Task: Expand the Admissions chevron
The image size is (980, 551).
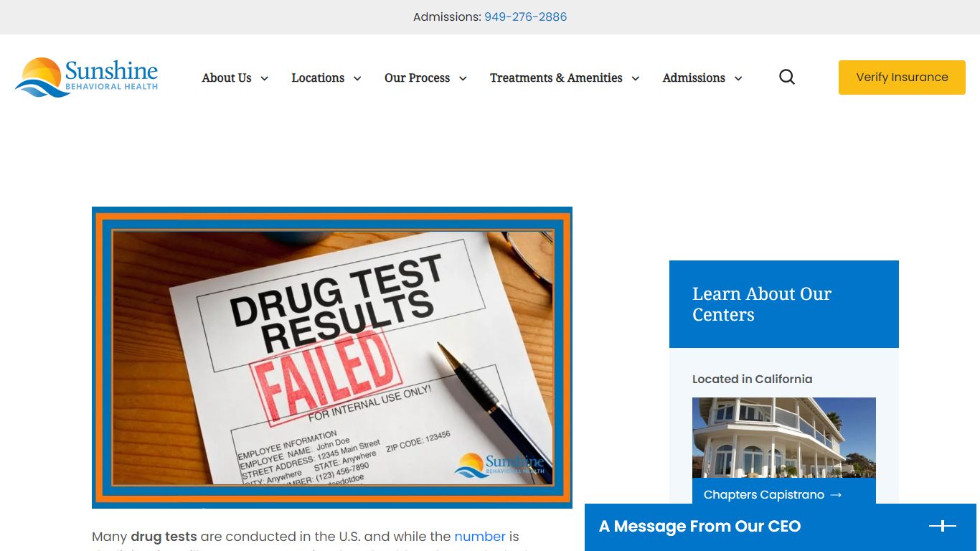Action: 738,78
